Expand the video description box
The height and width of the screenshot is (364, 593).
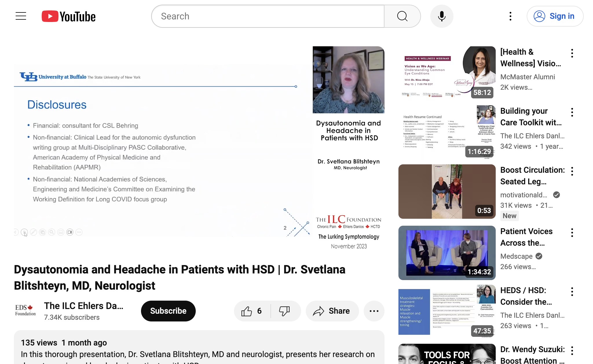coord(199,347)
